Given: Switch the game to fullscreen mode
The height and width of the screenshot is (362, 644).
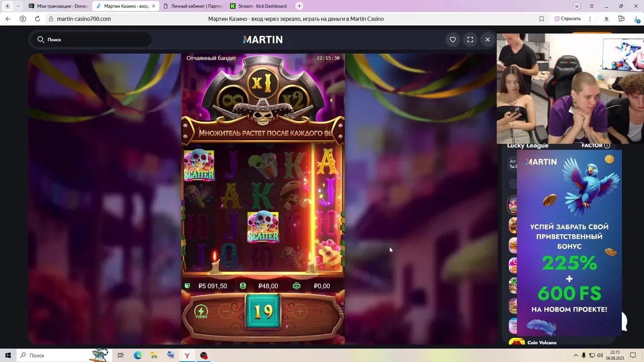Looking at the screenshot, I should pos(470,39).
